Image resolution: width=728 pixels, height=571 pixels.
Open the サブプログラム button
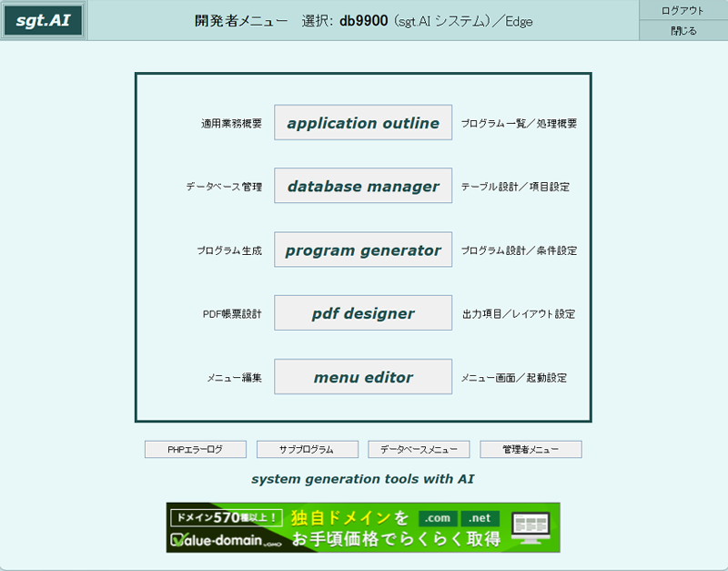308,450
